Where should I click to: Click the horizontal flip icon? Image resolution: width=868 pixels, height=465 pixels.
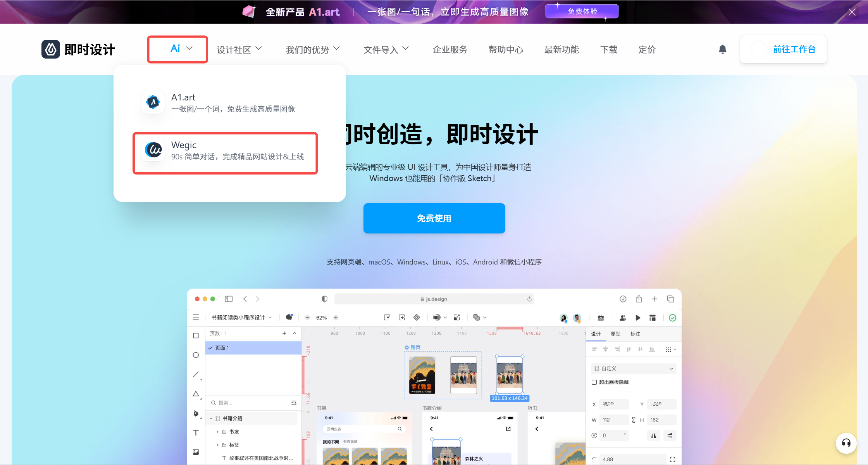[654, 436]
